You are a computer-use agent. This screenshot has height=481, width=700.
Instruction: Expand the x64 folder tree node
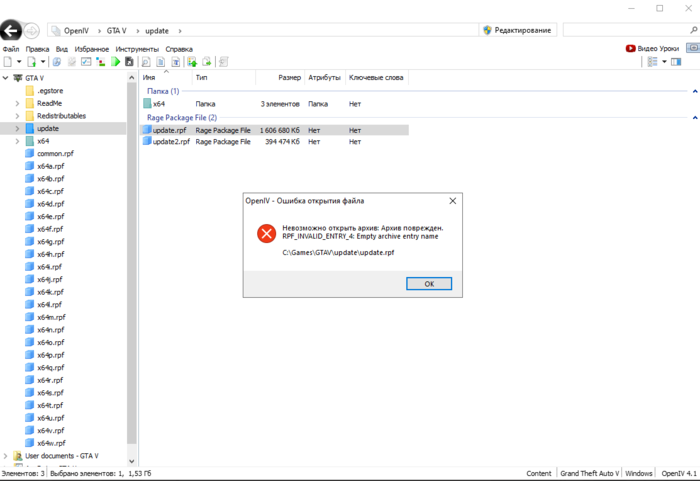click(x=17, y=141)
